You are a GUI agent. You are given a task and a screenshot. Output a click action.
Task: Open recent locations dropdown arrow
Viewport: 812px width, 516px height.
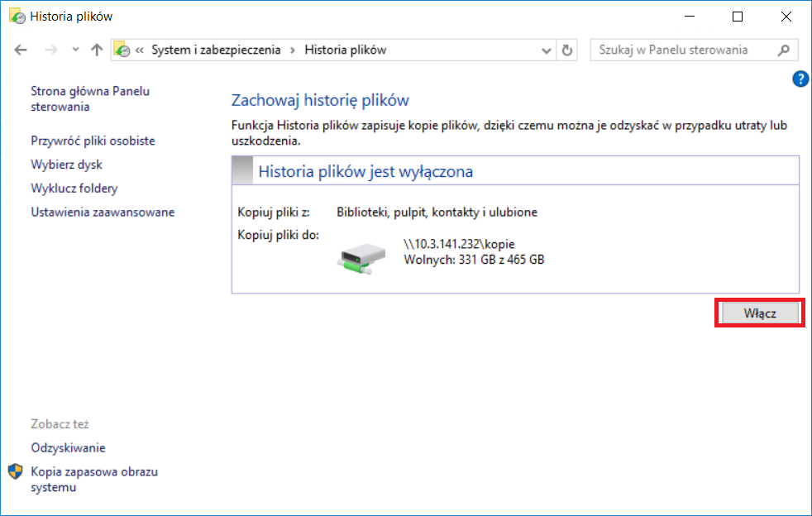(75, 50)
